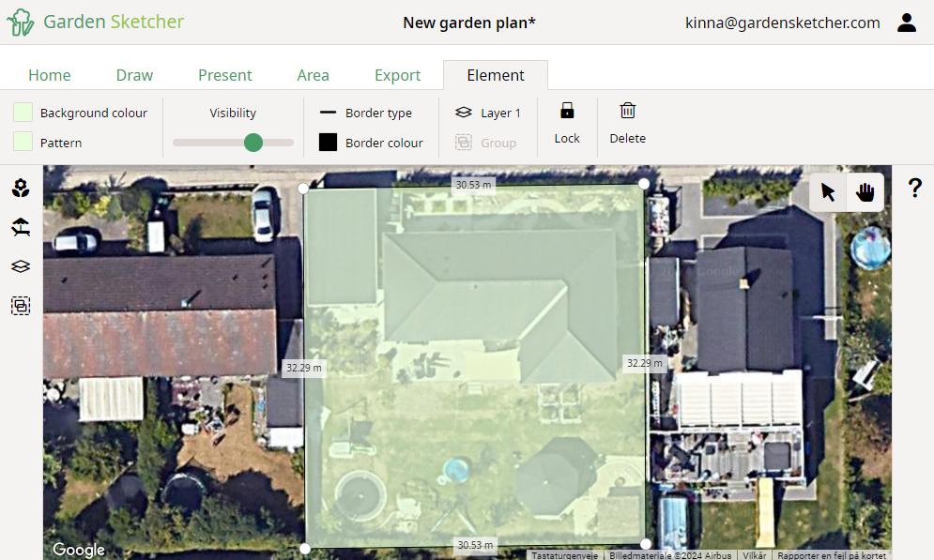Switch to the arrow selection tool
934x560 pixels.
(827, 191)
